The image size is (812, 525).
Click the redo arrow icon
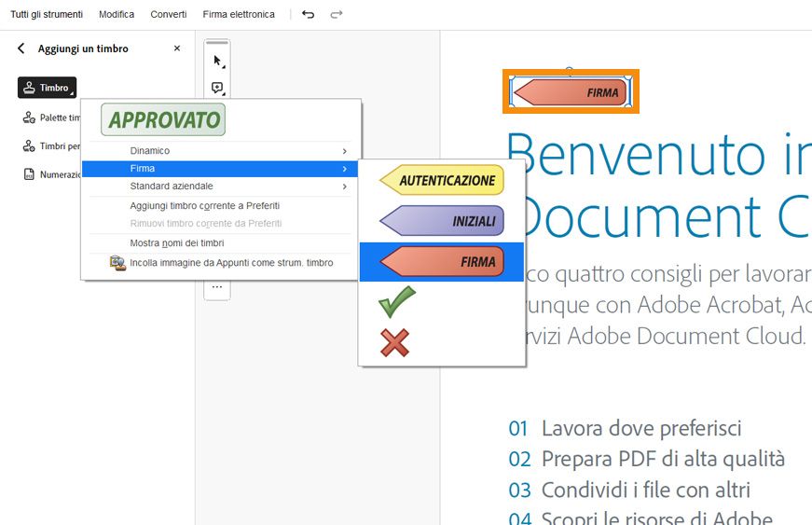(x=337, y=15)
